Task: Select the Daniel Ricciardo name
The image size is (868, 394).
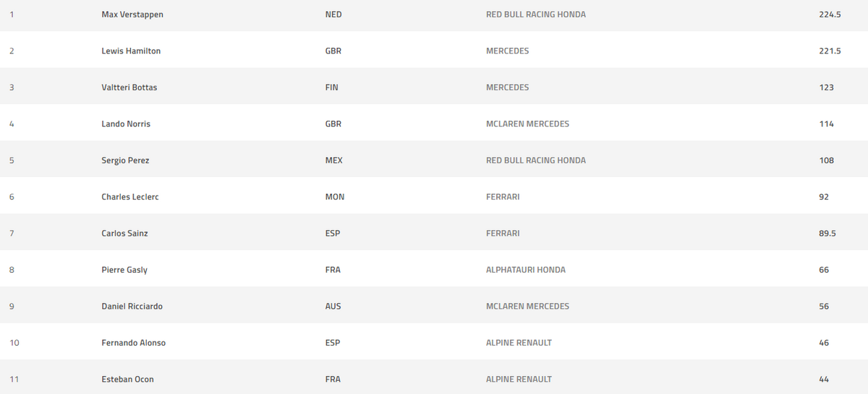Action: point(132,307)
